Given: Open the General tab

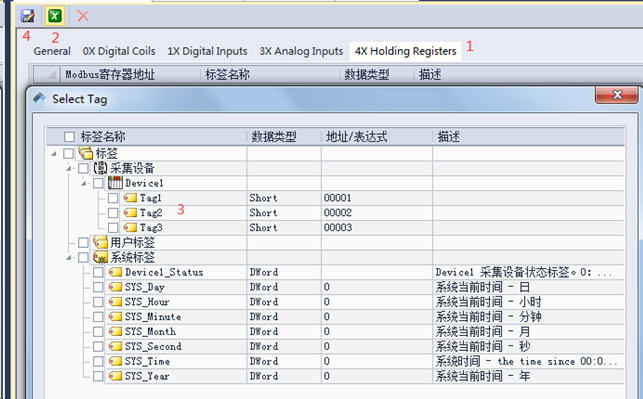Looking at the screenshot, I should tap(52, 51).
